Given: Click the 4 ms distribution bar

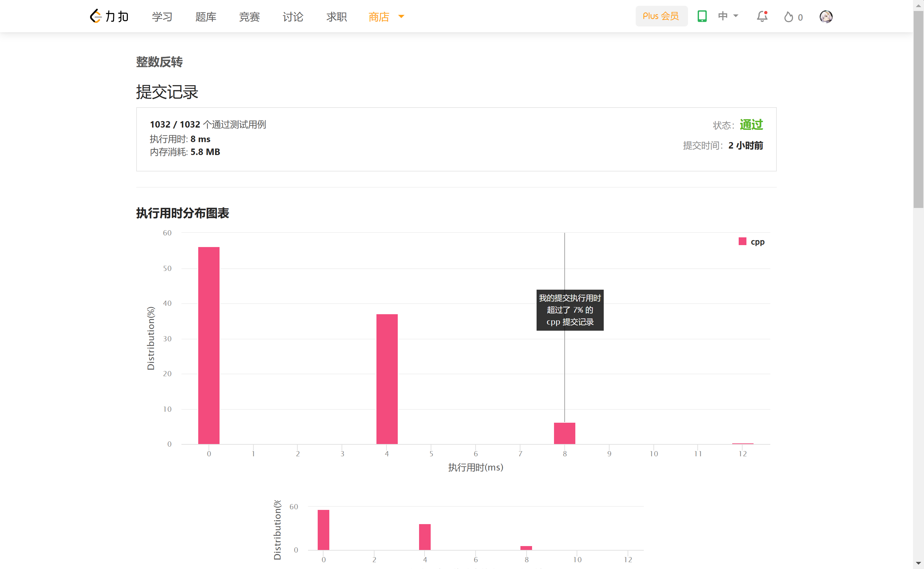Looking at the screenshot, I should (387, 378).
